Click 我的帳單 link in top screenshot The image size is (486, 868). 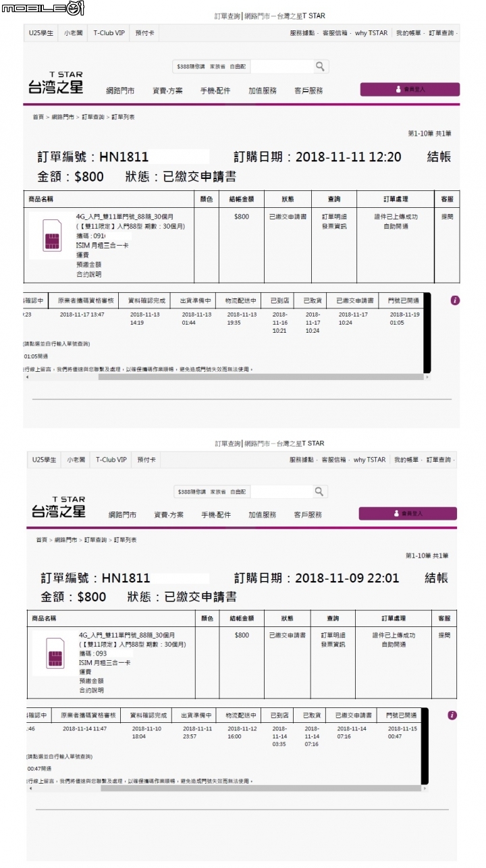[x=408, y=32]
